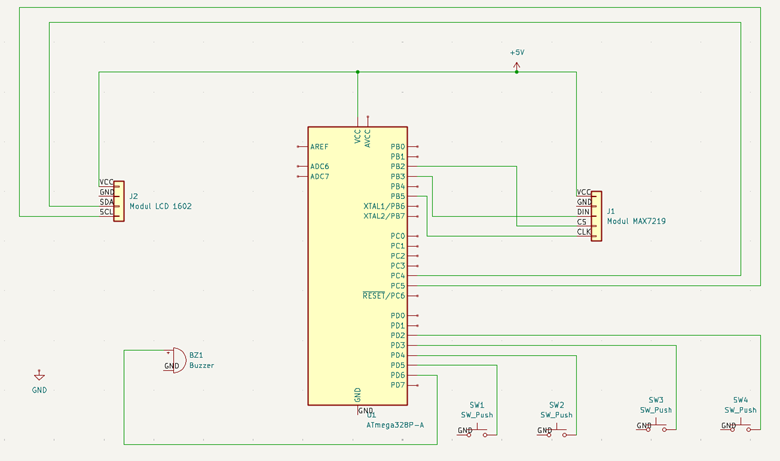Screen dimensions: 780x461
Task: Click the 'BZ1' reference label
Action: pyautogui.click(x=196, y=355)
